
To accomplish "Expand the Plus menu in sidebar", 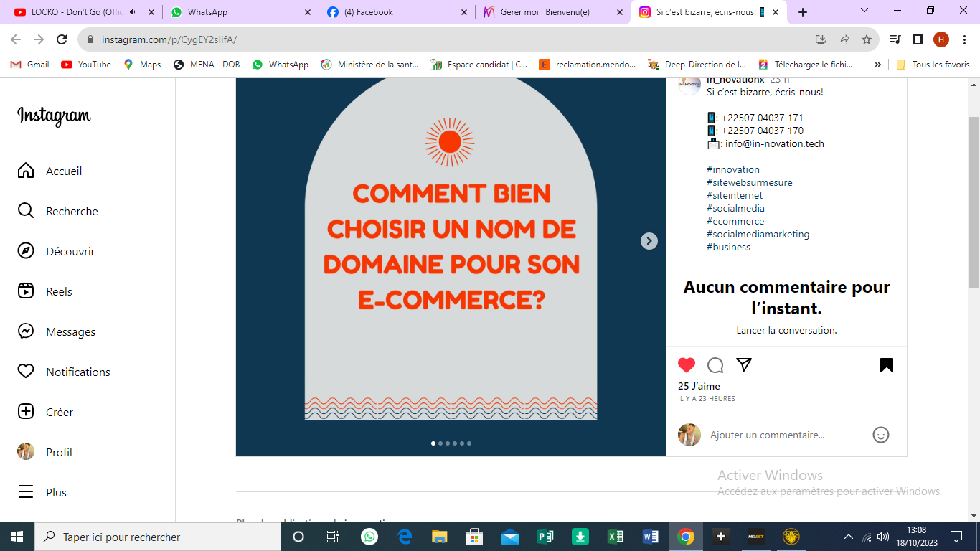I will pos(56,492).
